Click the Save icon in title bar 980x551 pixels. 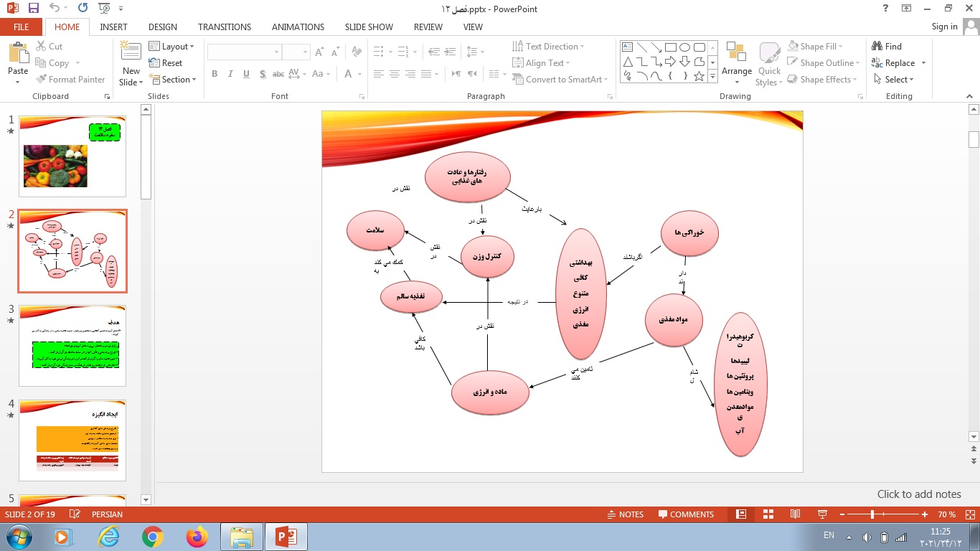point(33,9)
